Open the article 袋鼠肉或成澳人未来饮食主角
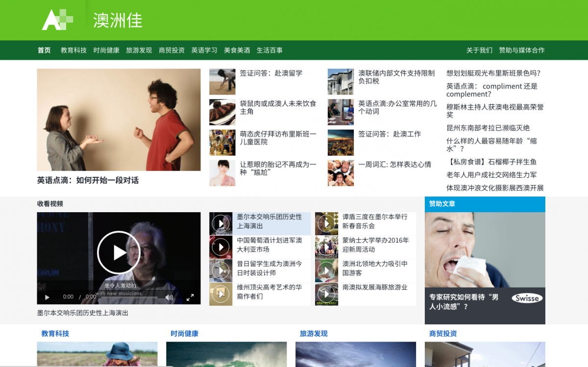588x367 pixels. 278,107
